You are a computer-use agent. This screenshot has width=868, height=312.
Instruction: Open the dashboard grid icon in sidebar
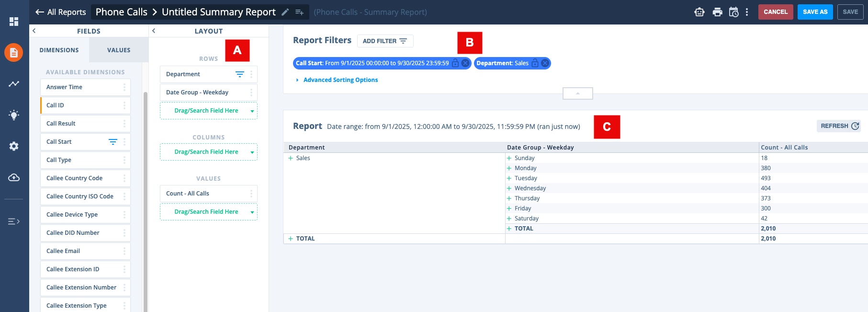tap(14, 22)
